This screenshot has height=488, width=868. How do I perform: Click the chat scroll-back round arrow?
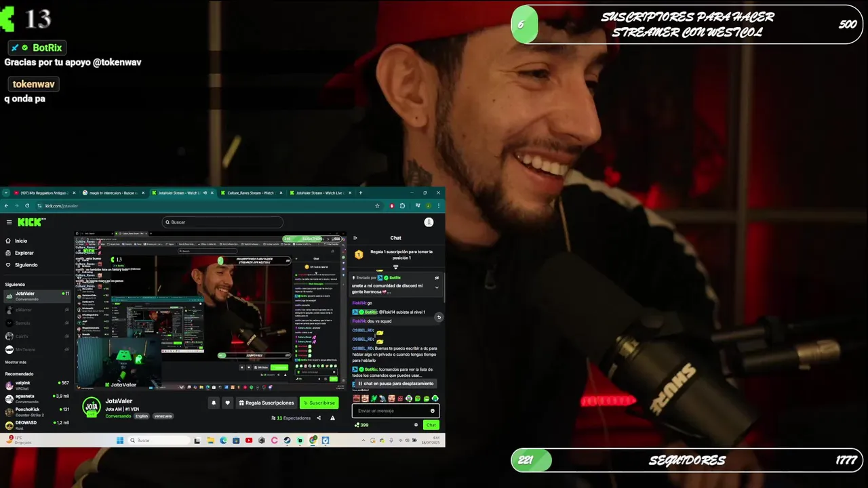pos(439,317)
